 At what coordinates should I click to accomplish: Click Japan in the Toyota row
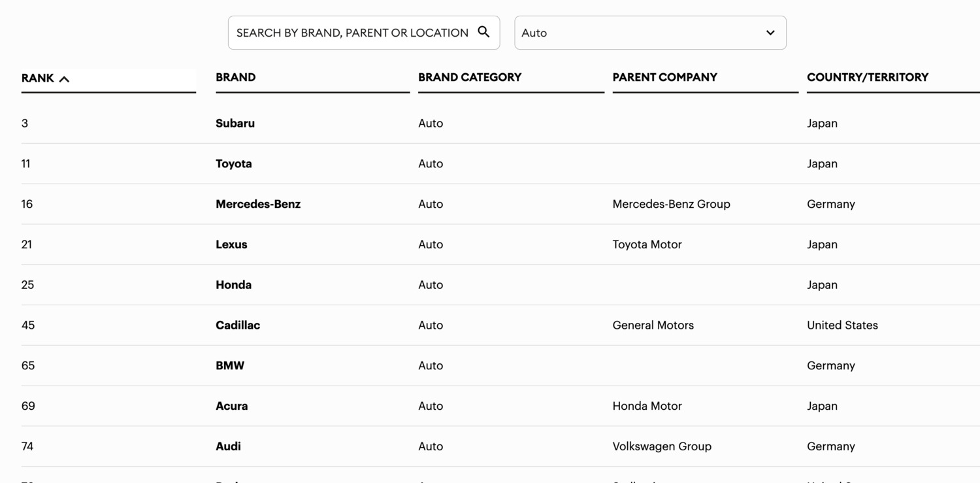pyautogui.click(x=822, y=163)
